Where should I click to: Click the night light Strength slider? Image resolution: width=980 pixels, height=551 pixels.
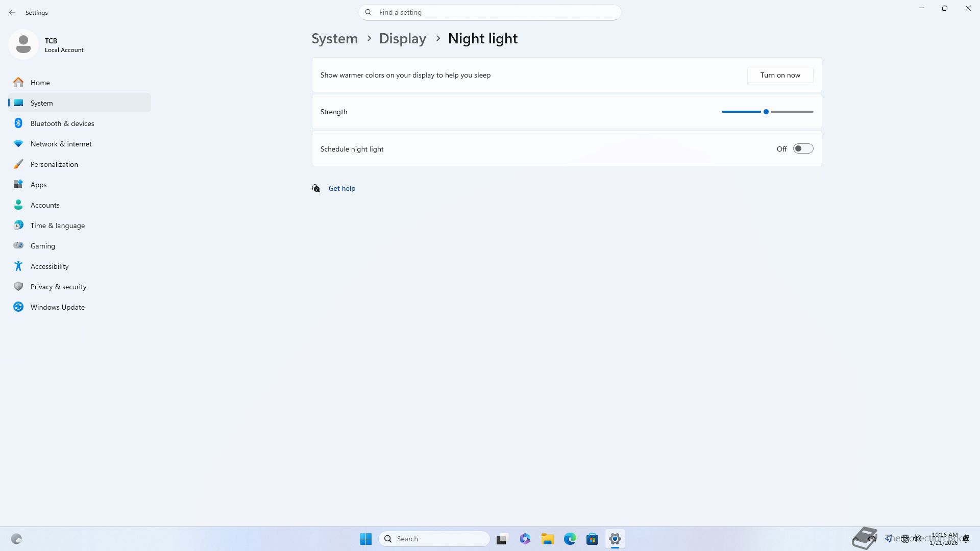[x=766, y=112]
